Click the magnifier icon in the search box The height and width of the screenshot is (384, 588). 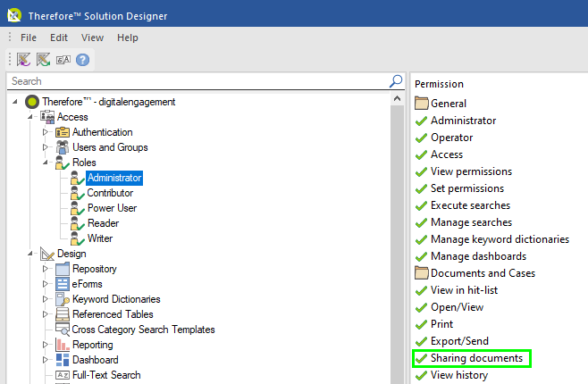(396, 81)
